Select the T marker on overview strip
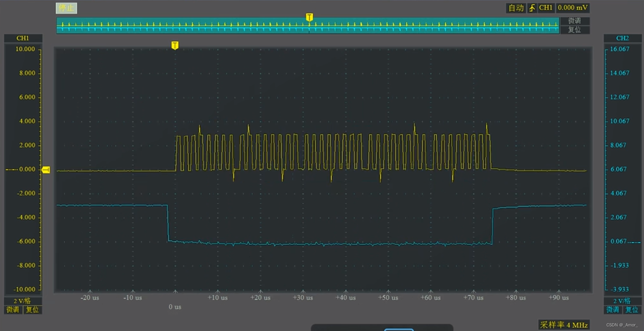 [309, 17]
